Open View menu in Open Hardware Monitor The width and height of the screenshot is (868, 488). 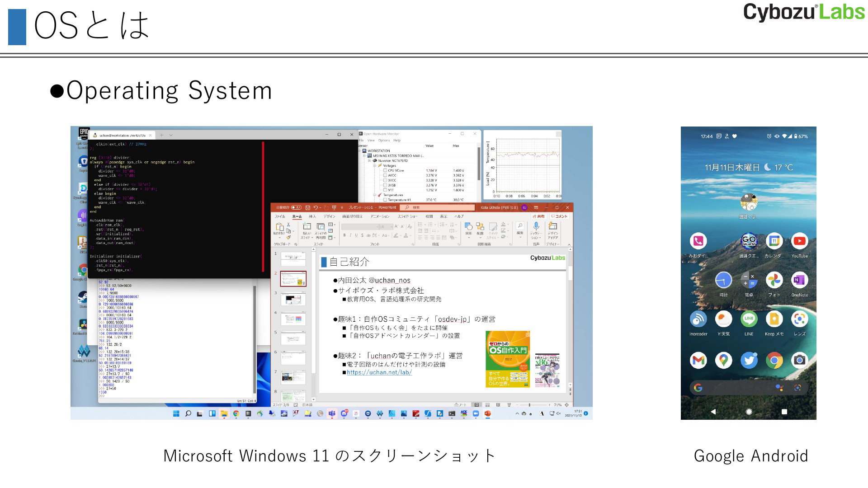[x=371, y=141]
